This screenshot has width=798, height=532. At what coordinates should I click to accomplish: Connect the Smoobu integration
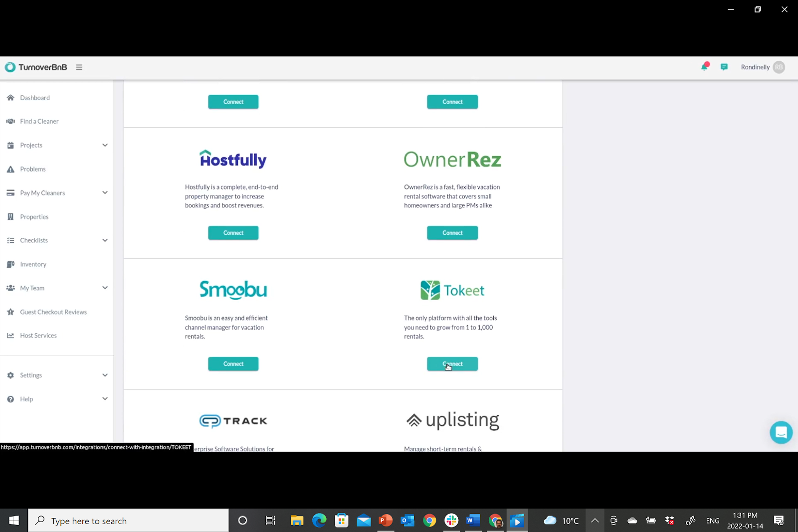point(233,364)
